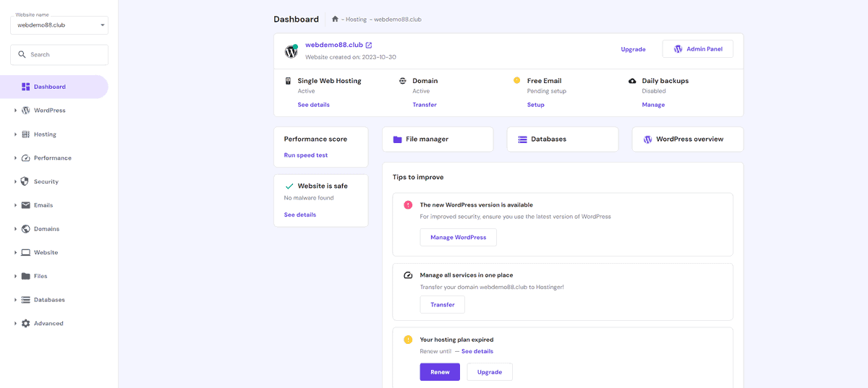Viewport: 868px width, 388px height.
Task: Click the purple folder icon on File manager
Action: pos(397,139)
